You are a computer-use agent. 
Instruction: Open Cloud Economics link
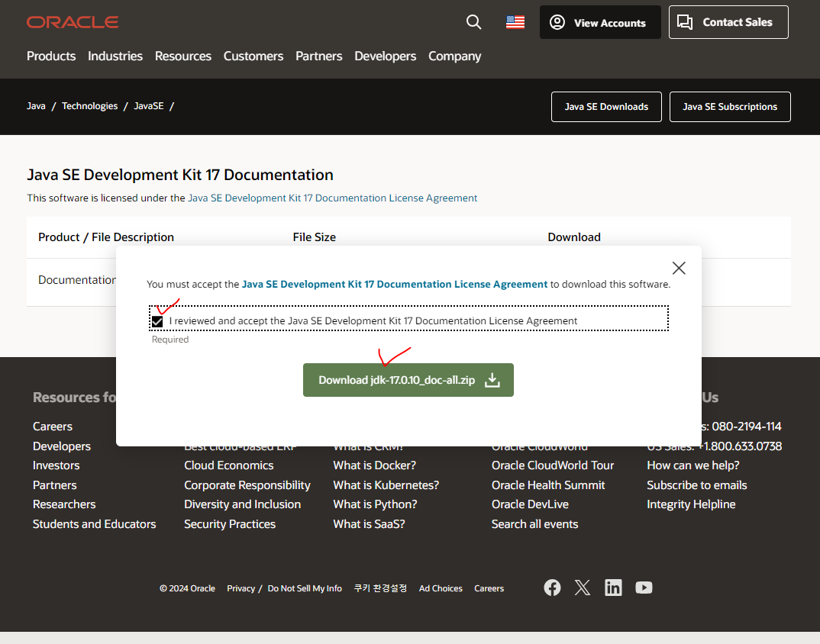(x=228, y=465)
